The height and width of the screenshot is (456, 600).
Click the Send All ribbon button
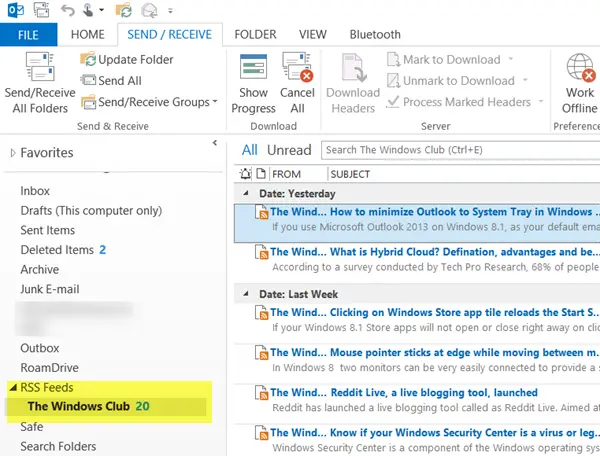pos(111,81)
